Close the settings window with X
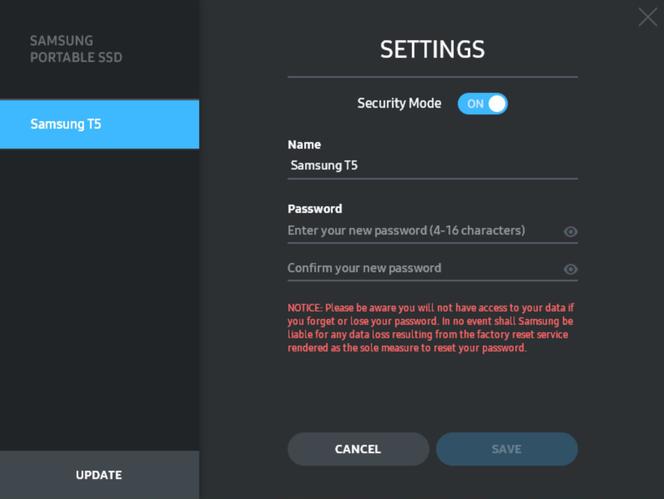The image size is (664, 499). (647, 17)
